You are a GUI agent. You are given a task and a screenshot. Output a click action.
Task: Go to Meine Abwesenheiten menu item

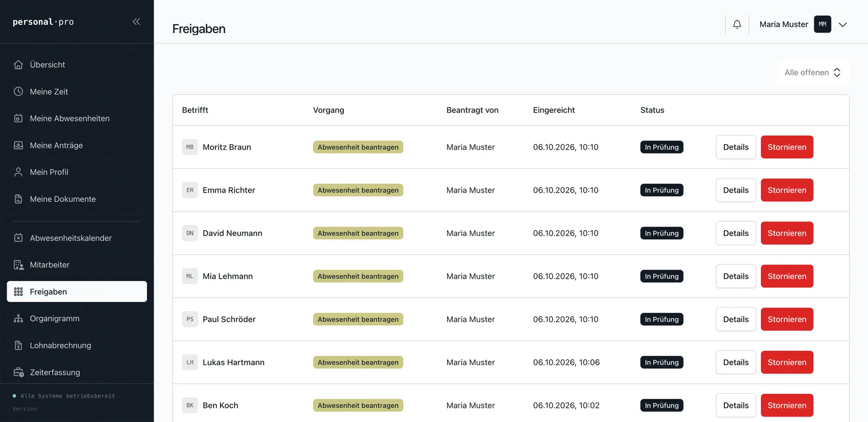(77, 118)
